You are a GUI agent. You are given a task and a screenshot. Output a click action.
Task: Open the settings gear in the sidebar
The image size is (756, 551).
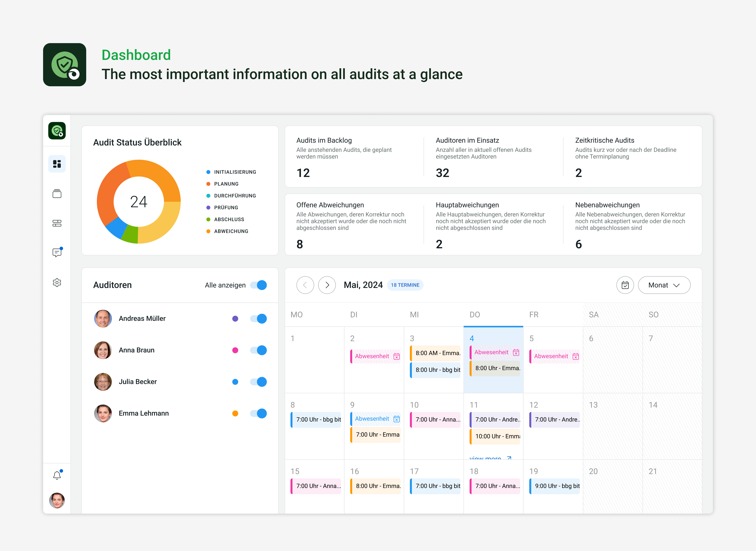coord(57,282)
